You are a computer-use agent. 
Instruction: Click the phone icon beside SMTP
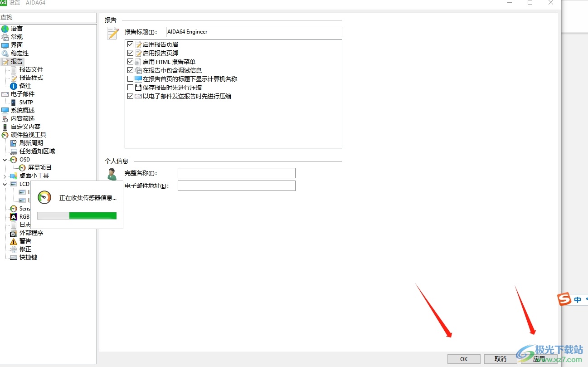[x=14, y=102]
